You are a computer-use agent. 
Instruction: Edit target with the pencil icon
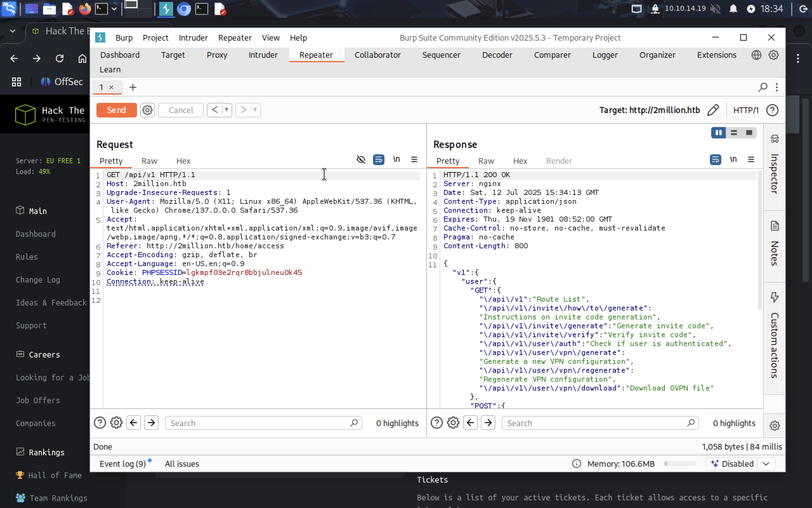point(713,110)
